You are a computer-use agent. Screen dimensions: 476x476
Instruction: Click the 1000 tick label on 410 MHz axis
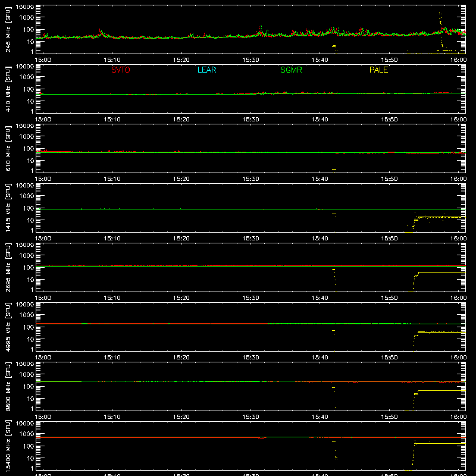pos(26,77)
